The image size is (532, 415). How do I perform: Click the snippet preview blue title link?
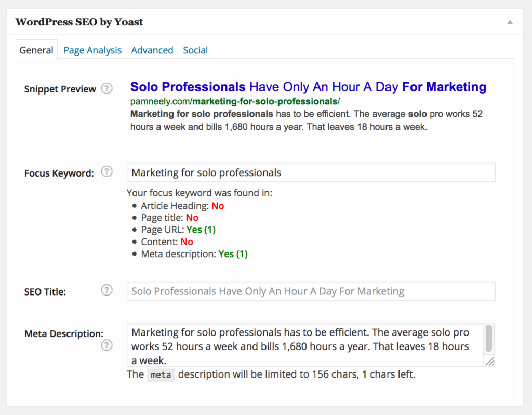[308, 87]
